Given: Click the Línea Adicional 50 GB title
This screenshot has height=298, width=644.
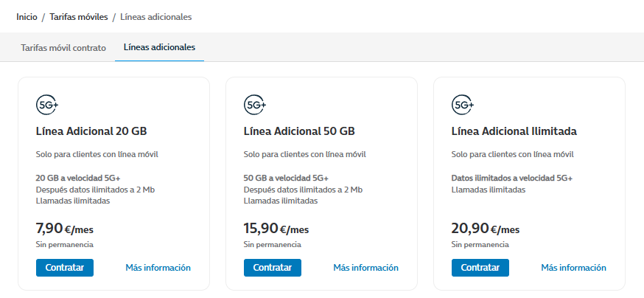Looking at the screenshot, I should click(299, 131).
